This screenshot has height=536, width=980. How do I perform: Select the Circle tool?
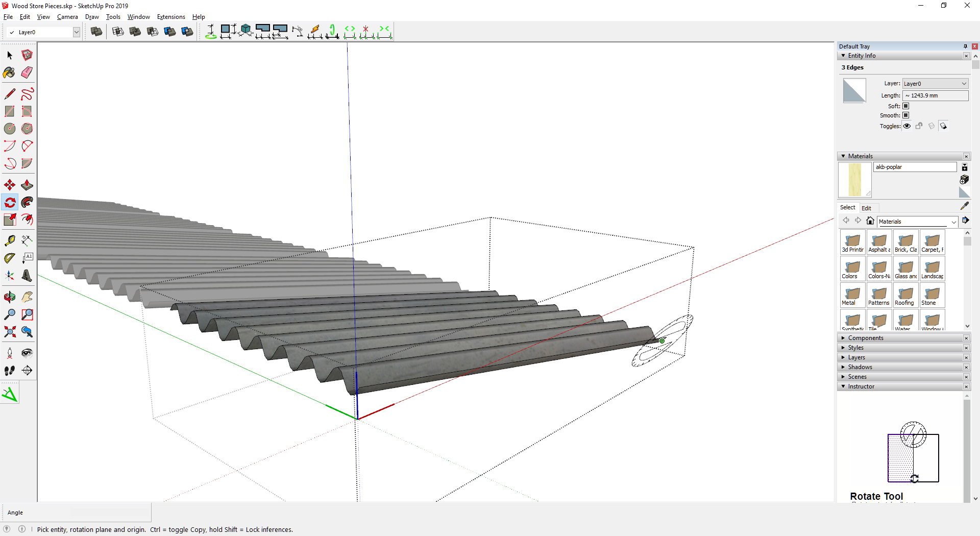(x=10, y=129)
